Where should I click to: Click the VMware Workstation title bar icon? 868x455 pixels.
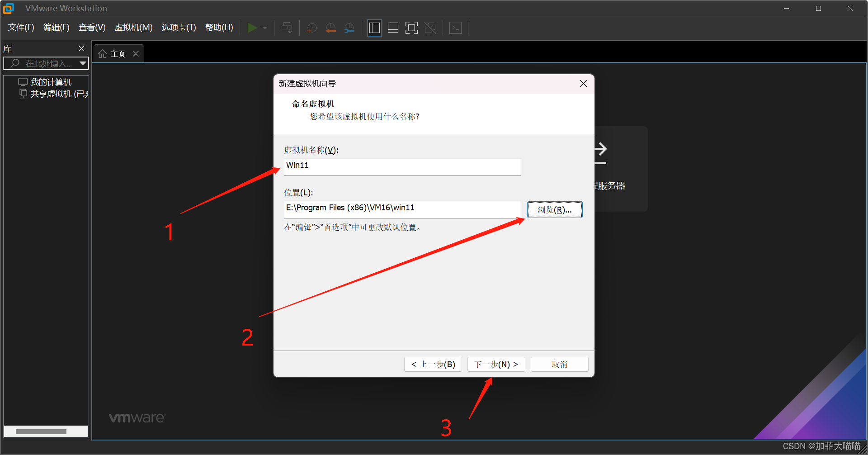[x=9, y=8]
